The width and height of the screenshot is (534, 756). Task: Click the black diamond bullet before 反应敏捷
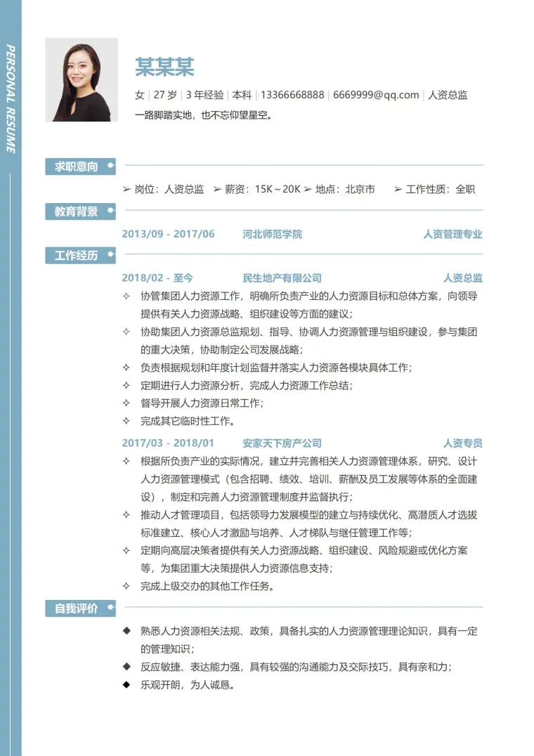pyautogui.click(x=126, y=667)
